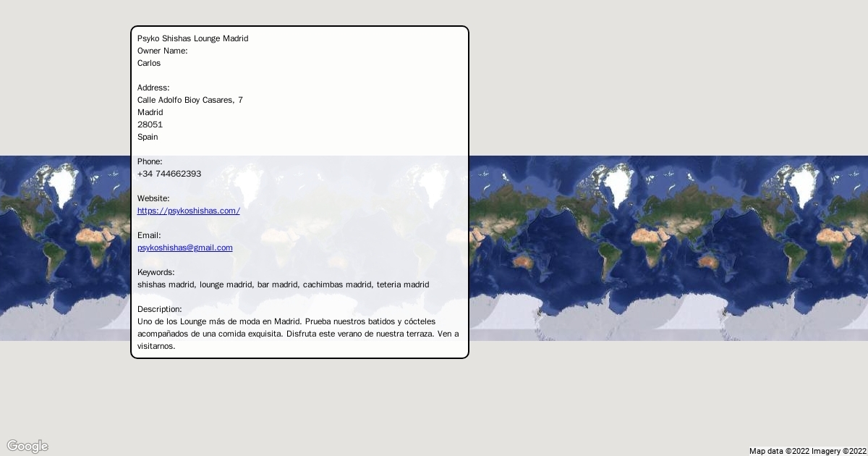868x456 pixels.
Task: Click the Psyko Shishas Lounge Madrid title
Action: coord(192,38)
